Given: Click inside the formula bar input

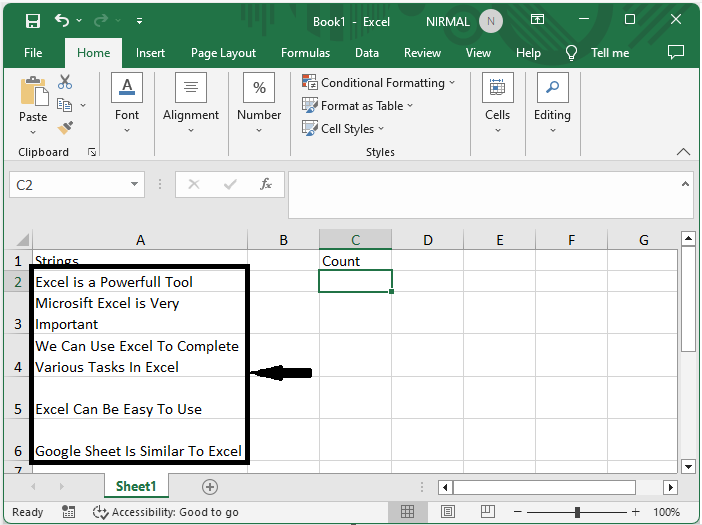Looking at the screenshot, I should (x=484, y=195).
